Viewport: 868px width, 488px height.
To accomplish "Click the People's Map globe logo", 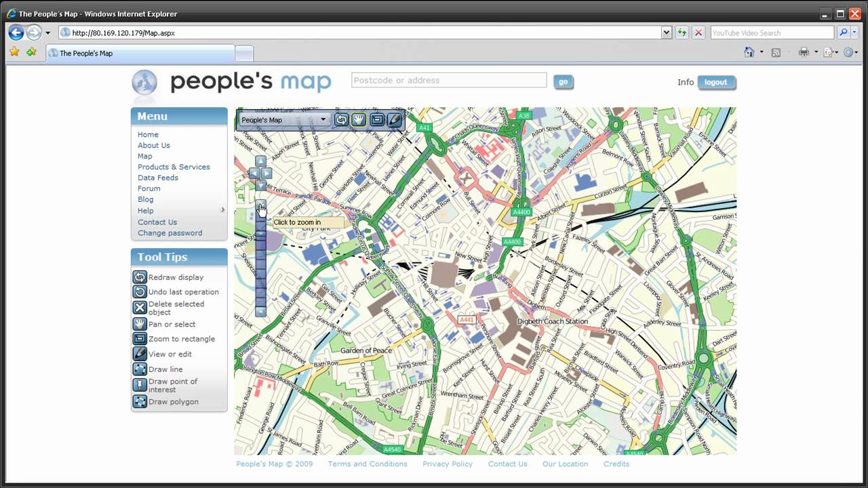I will click(x=144, y=83).
